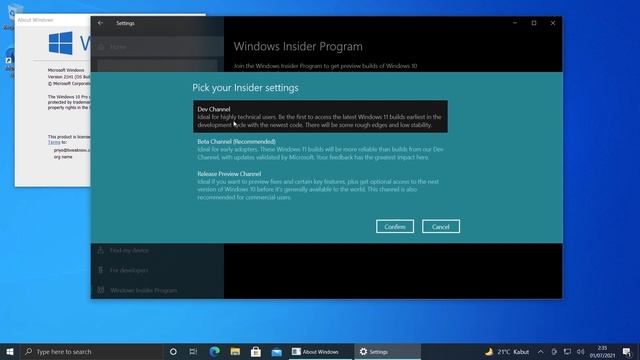This screenshot has height=360, width=640.
Task: Open Microsoft Store from the taskbar
Action: (x=256, y=351)
